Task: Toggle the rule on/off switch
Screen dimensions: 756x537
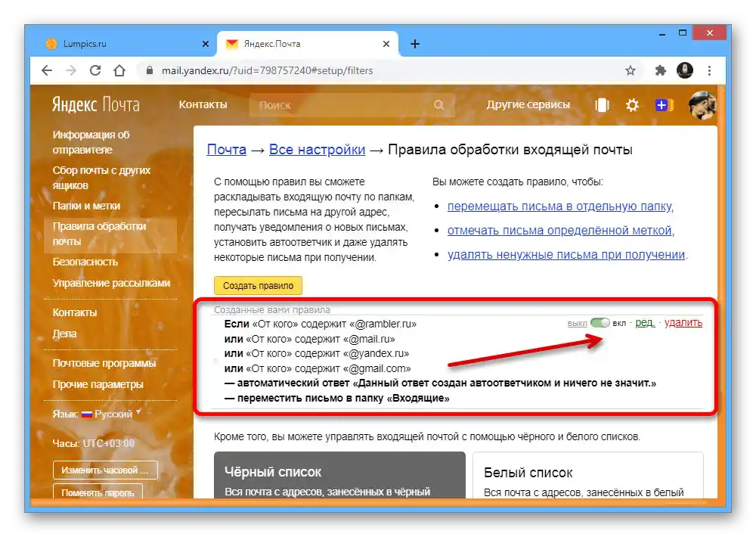Action: click(600, 323)
